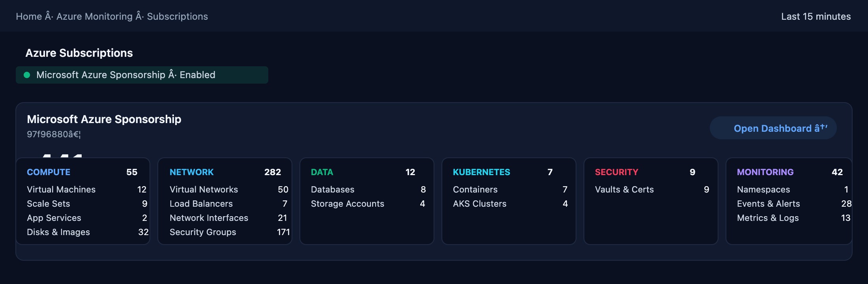The height and width of the screenshot is (284, 868).
Task: Select the Containers row
Action: click(510, 189)
